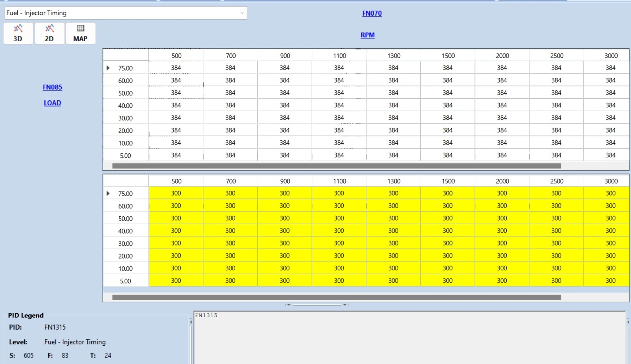The image size is (631, 364).
Task: Click the 384 cell at load 60.00, RPM 900
Action: click(285, 80)
